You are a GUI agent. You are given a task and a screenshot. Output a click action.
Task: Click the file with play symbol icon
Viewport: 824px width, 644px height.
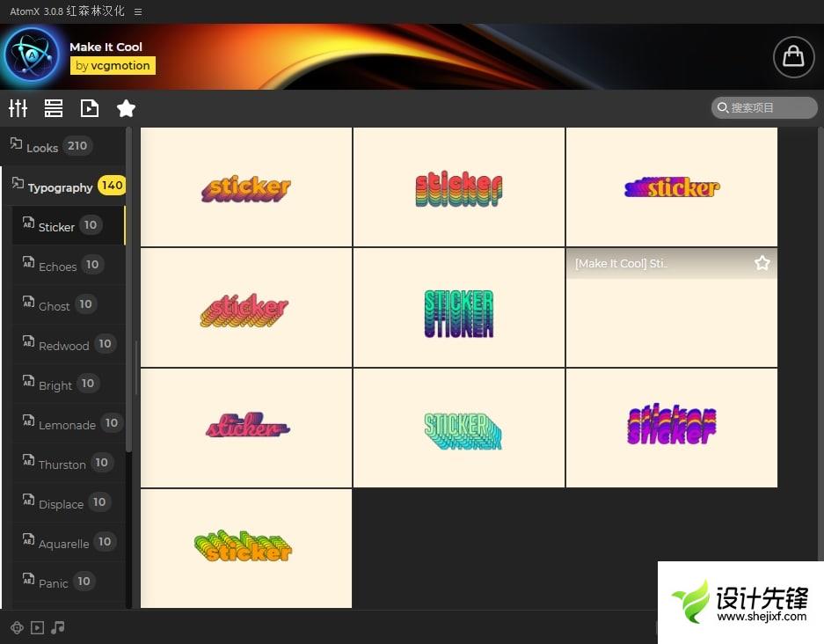point(89,108)
